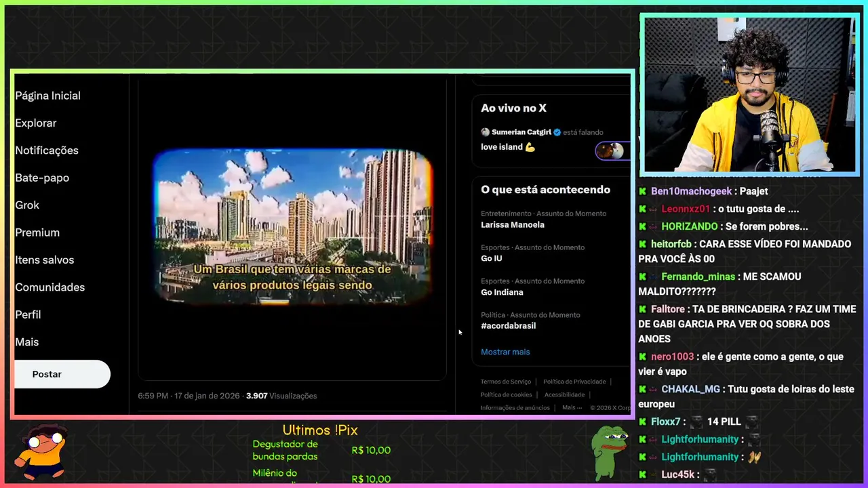Viewport: 868px width, 488px height.
Task: Open Notificações in the sidebar
Action: [47, 150]
